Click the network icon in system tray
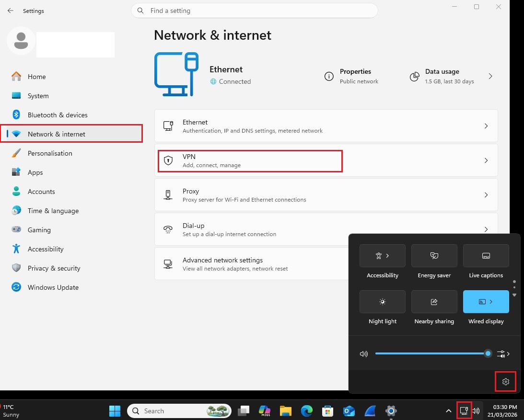 click(464, 410)
